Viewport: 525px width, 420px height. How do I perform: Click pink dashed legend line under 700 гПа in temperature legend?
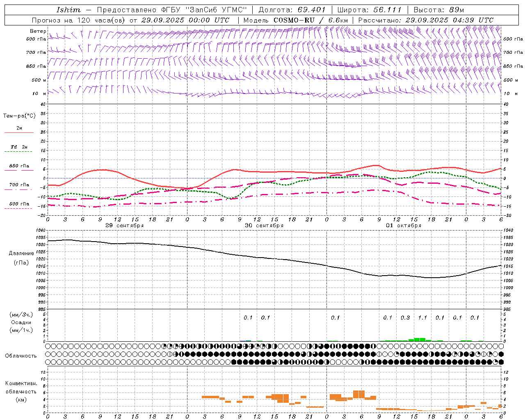(18, 189)
